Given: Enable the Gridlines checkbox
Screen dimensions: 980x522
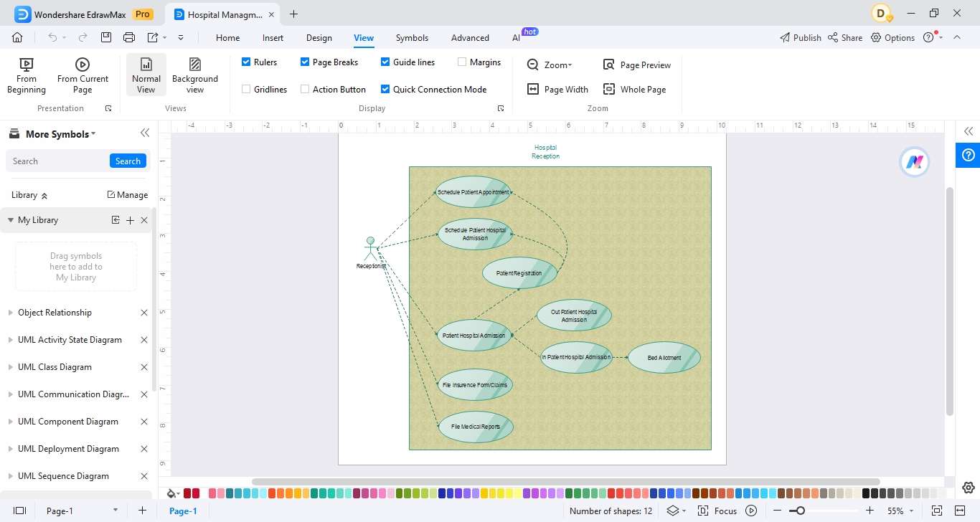Looking at the screenshot, I should coord(246,90).
